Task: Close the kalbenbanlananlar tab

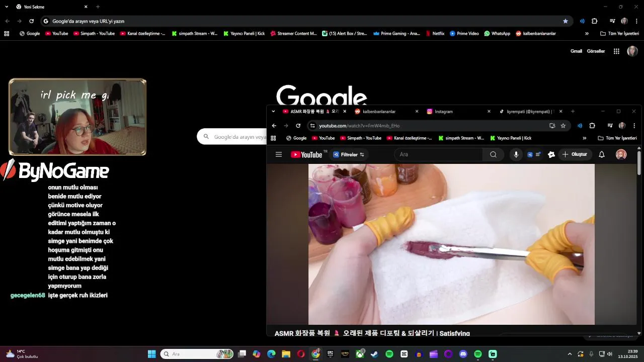Action: pos(417,111)
